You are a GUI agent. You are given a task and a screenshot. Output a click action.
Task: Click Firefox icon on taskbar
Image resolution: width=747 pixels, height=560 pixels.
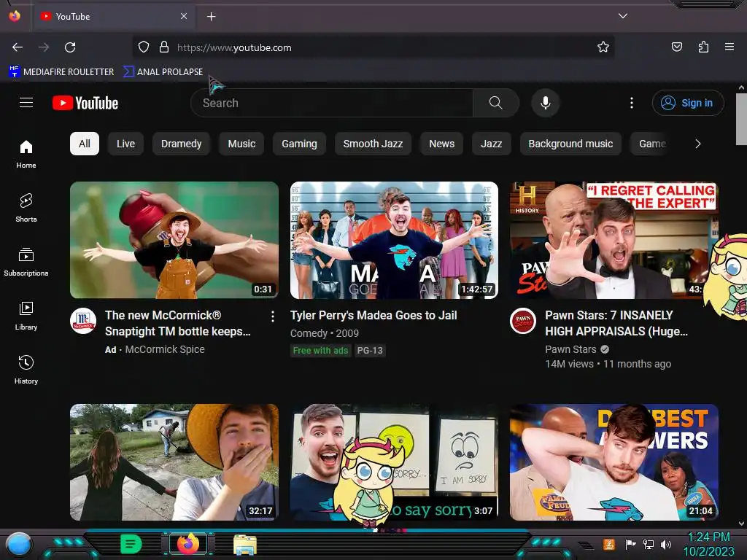[x=188, y=544]
